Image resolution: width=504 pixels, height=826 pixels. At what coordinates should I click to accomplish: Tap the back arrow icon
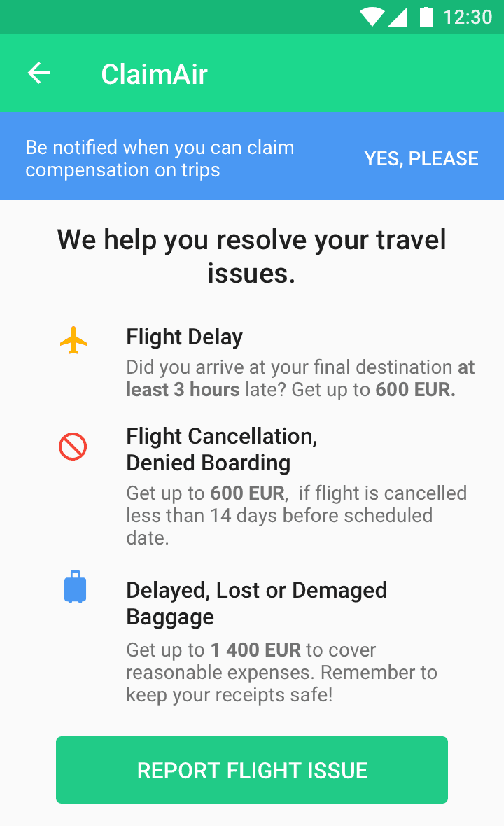(x=39, y=73)
